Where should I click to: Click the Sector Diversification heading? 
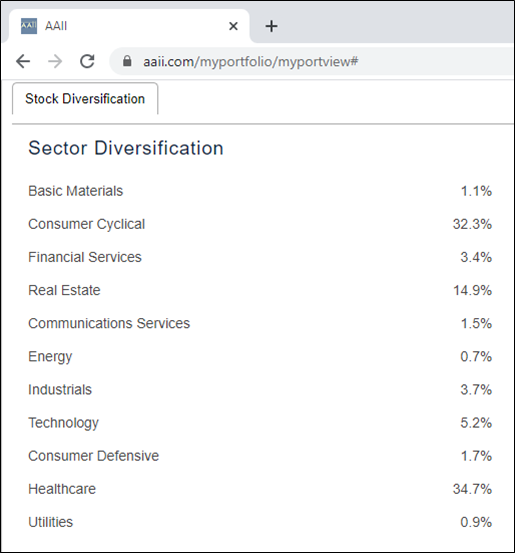click(126, 148)
